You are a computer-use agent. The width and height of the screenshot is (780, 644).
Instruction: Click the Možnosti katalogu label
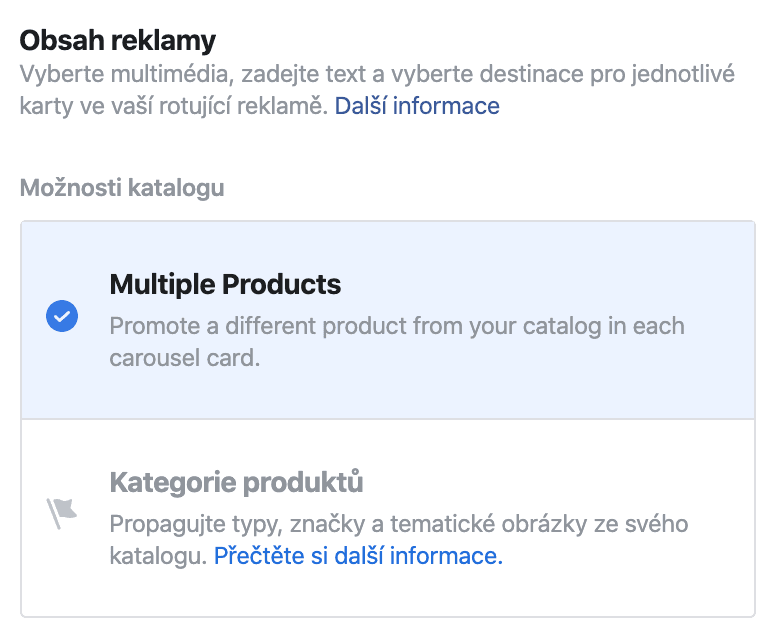(x=122, y=187)
